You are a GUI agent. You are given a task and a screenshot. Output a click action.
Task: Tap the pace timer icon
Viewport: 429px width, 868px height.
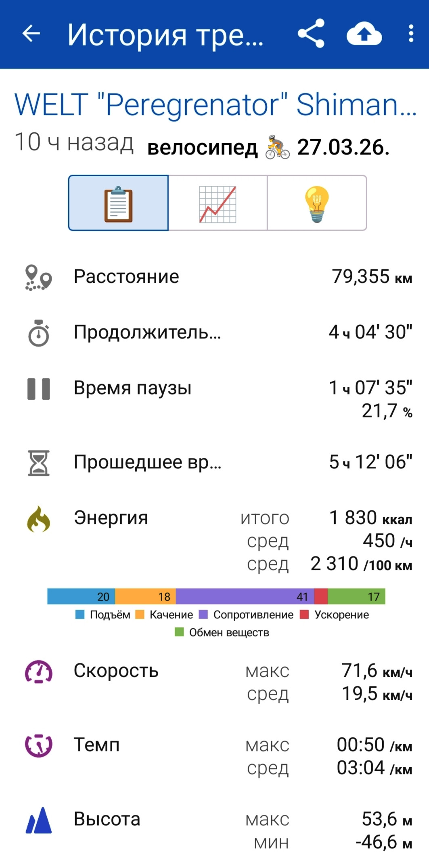39,746
